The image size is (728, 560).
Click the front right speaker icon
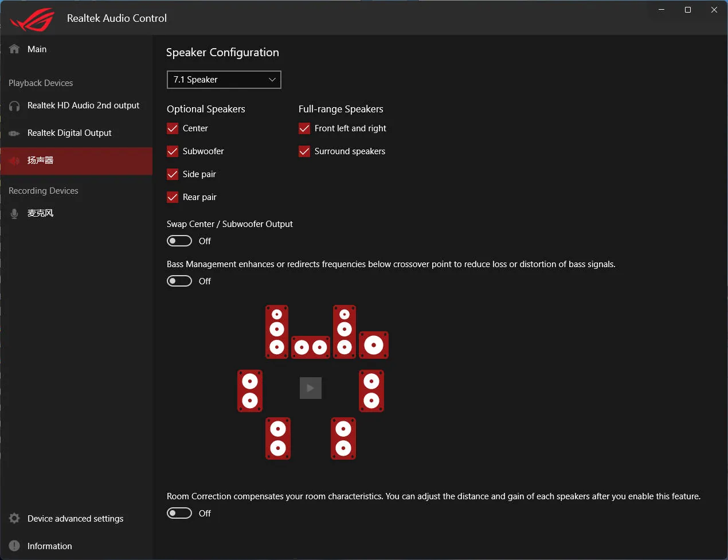tap(345, 331)
